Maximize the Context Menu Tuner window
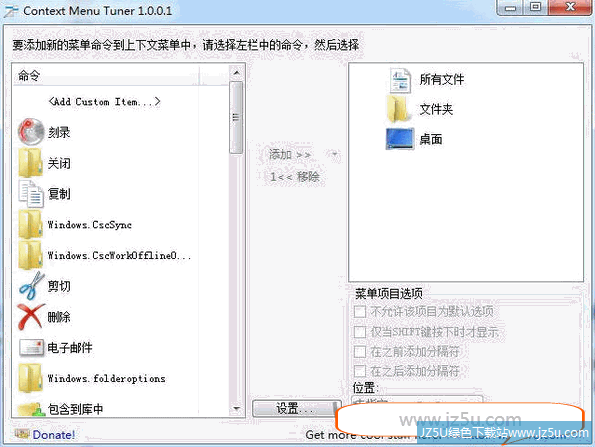595x447 pixels. (x=535, y=8)
